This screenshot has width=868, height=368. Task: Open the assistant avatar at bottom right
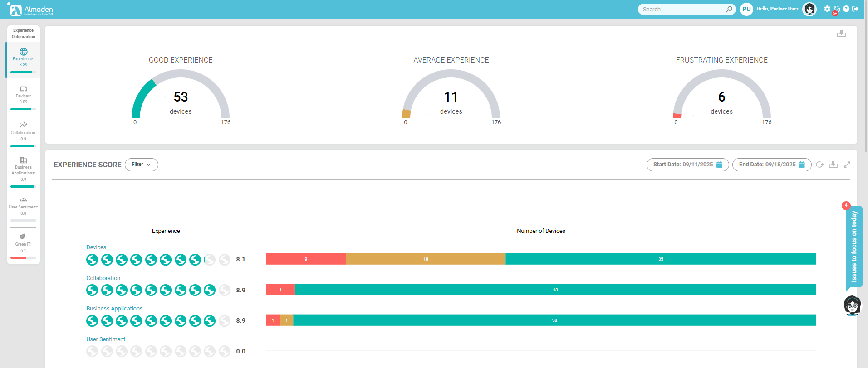(852, 305)
